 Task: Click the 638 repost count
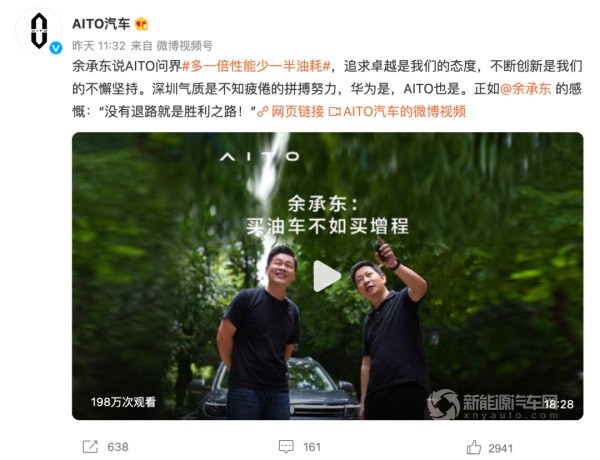click(118, 447)
